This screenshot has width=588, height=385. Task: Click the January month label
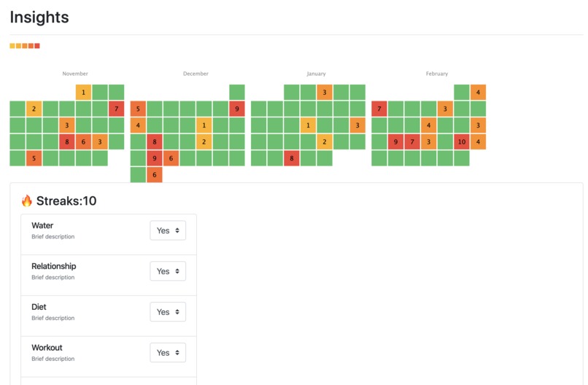pyautogui.click(x=316, y=74)
